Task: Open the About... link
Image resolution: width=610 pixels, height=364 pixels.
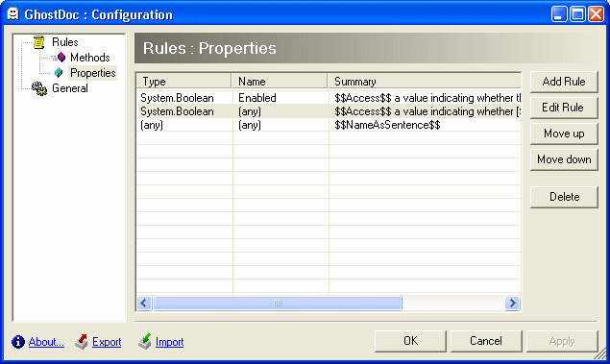Action: click(x=46, y=342)
